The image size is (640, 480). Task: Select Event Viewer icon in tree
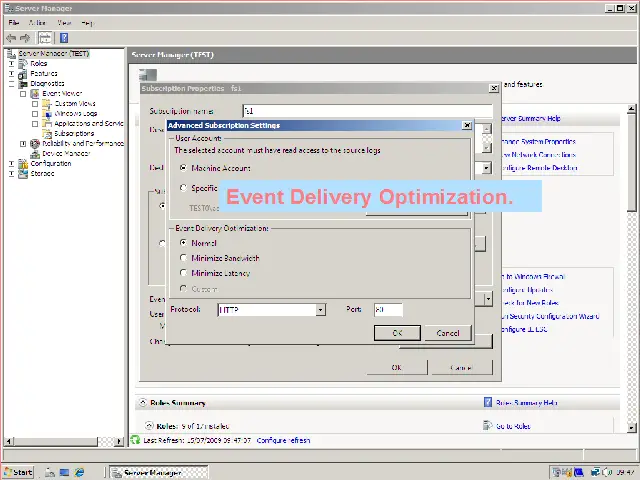(35, 93)
